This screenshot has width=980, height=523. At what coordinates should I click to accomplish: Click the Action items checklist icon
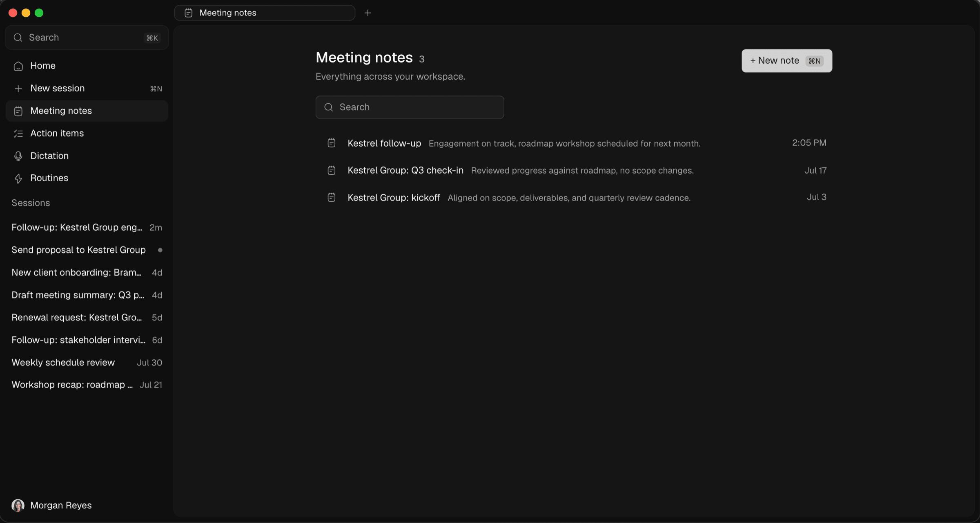[x=18, y=134]
